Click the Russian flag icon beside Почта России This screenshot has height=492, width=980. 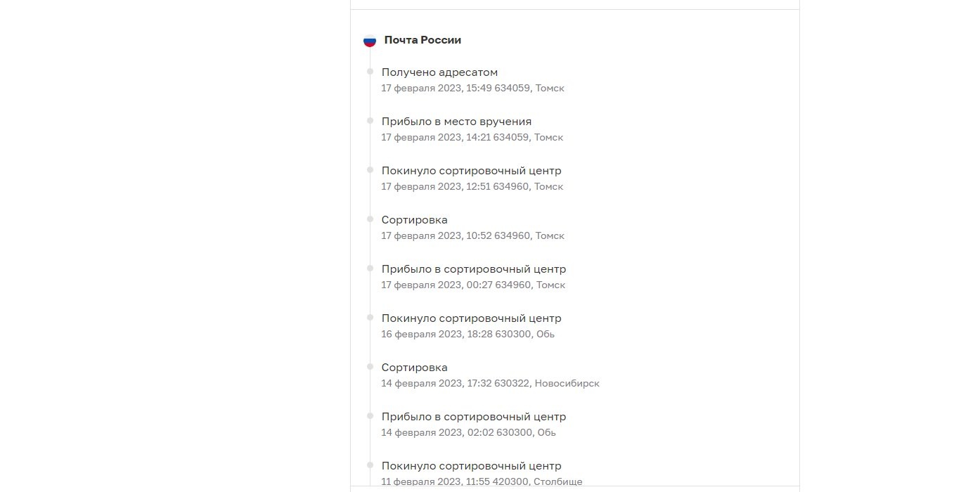coord(370,41)
